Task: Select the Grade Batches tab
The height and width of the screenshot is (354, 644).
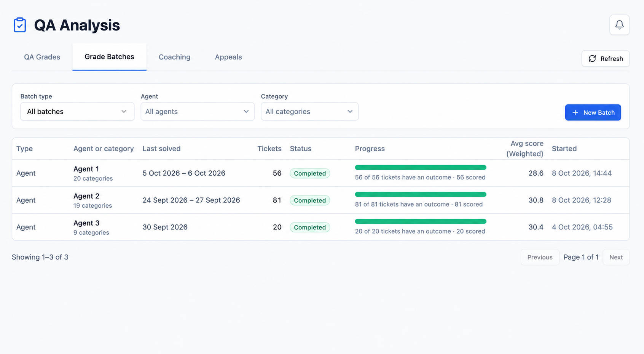Action: 109,57
